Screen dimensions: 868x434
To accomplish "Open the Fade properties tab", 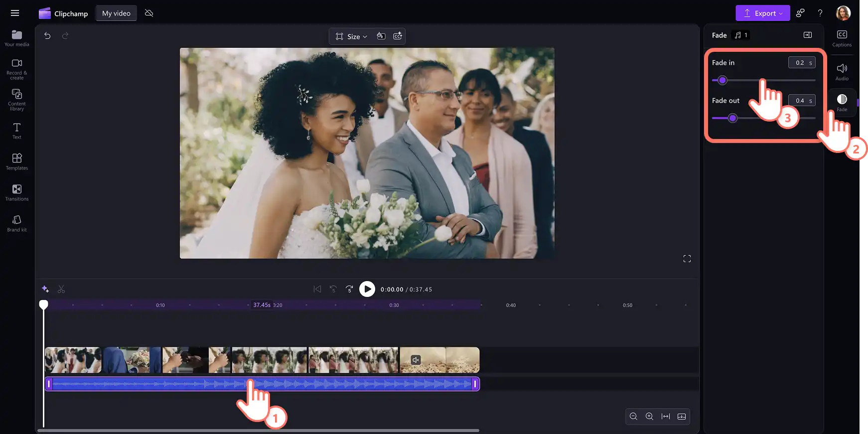I will (842, 103).
